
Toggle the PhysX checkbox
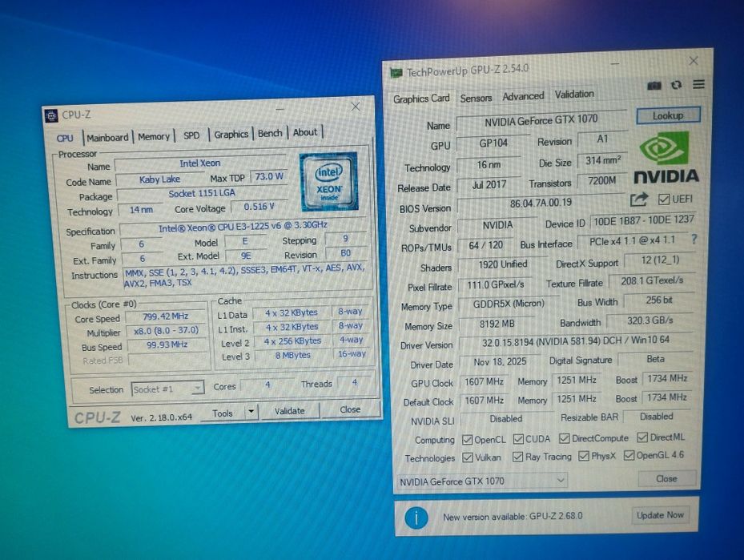click(584, 456)
